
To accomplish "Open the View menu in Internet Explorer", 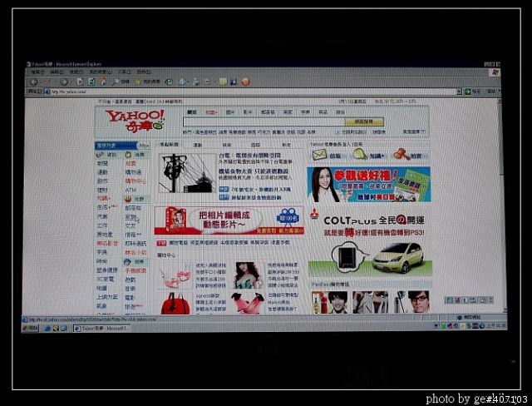I will tap(76, 72).
